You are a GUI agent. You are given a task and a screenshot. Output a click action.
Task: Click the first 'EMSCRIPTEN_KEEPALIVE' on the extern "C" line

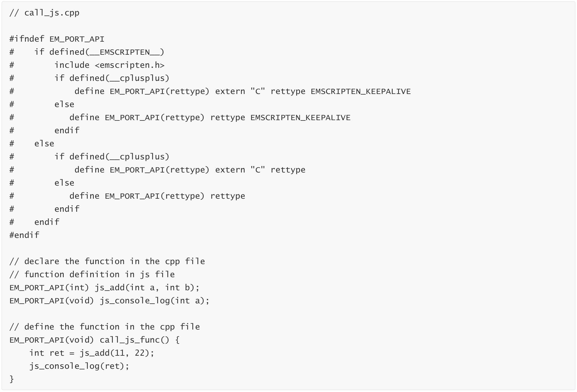[361, 91]
